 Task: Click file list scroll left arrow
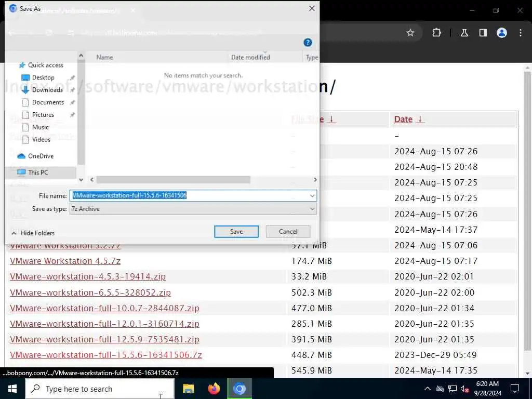click(x=91, y=179)
